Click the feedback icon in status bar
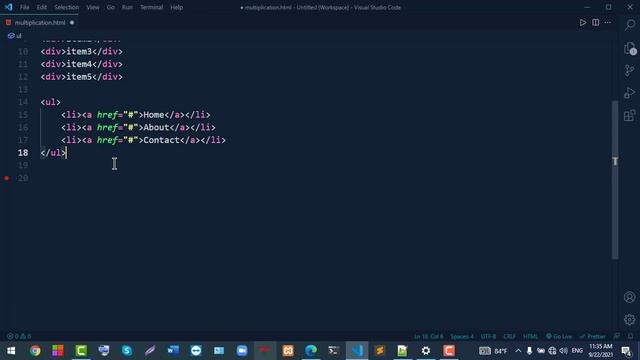This screenshot has width=640, height=360. (x=617, y=336)
